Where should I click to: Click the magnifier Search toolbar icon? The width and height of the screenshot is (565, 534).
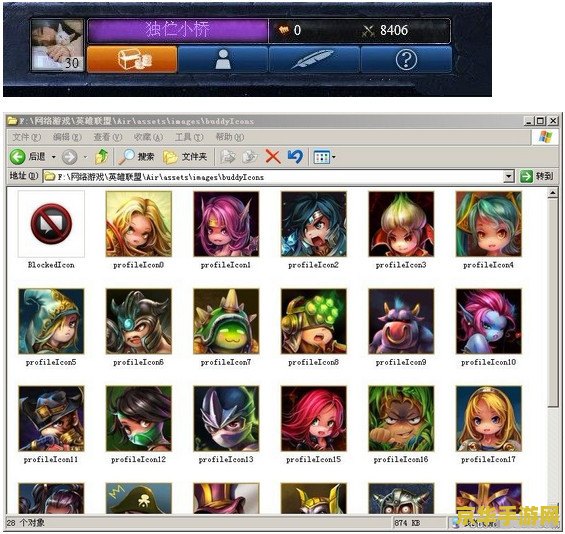coord(126,157)
